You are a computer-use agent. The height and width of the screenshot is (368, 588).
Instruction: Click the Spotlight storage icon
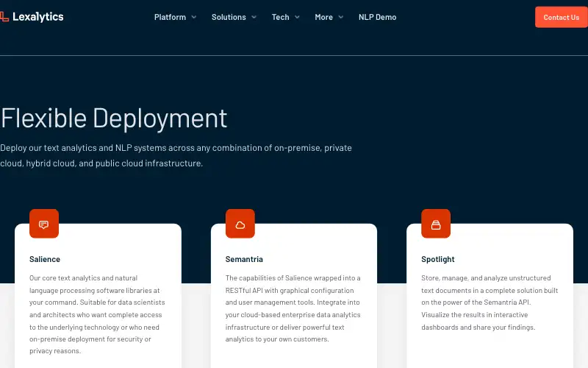click(x=436, y=224)
